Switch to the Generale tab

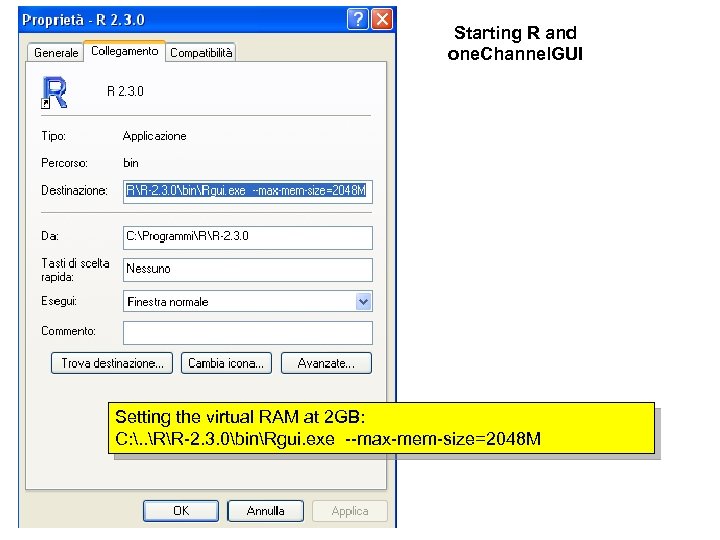[56, 53]
